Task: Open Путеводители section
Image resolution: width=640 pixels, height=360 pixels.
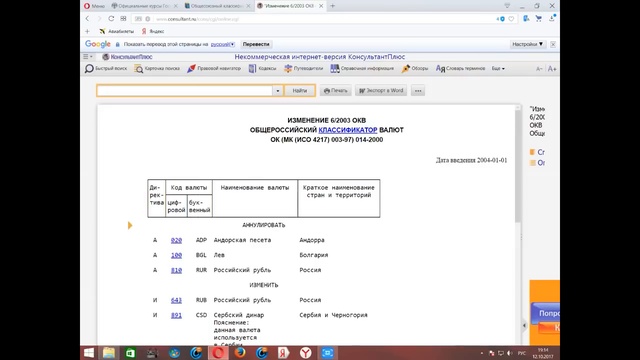Action: (303, 69)
